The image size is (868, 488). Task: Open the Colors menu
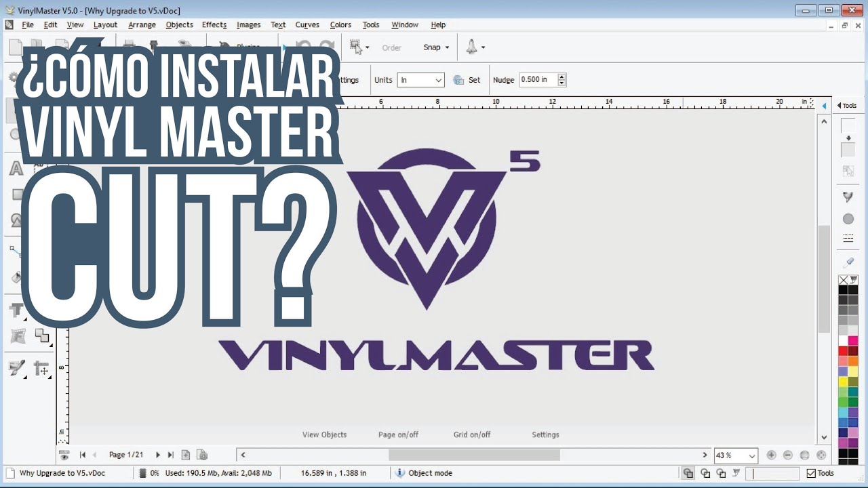[340, 24]
